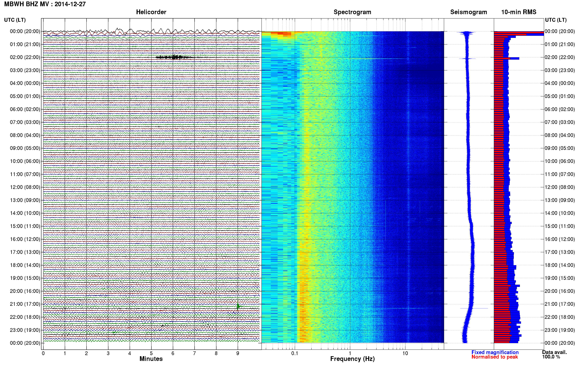This screenshot has height=368, width=588.
Task: Click the longest RMS bar at 00:00
Action: [x=519, y=32]
